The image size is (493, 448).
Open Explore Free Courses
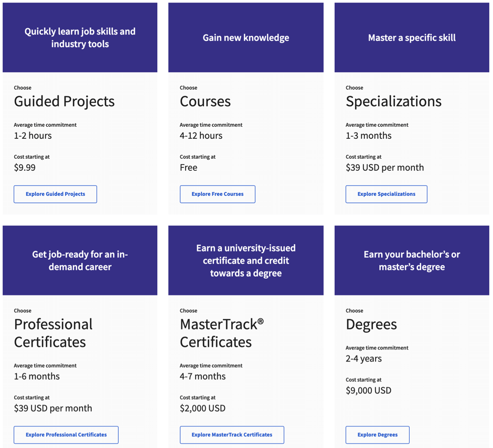(x=218, y=194)
